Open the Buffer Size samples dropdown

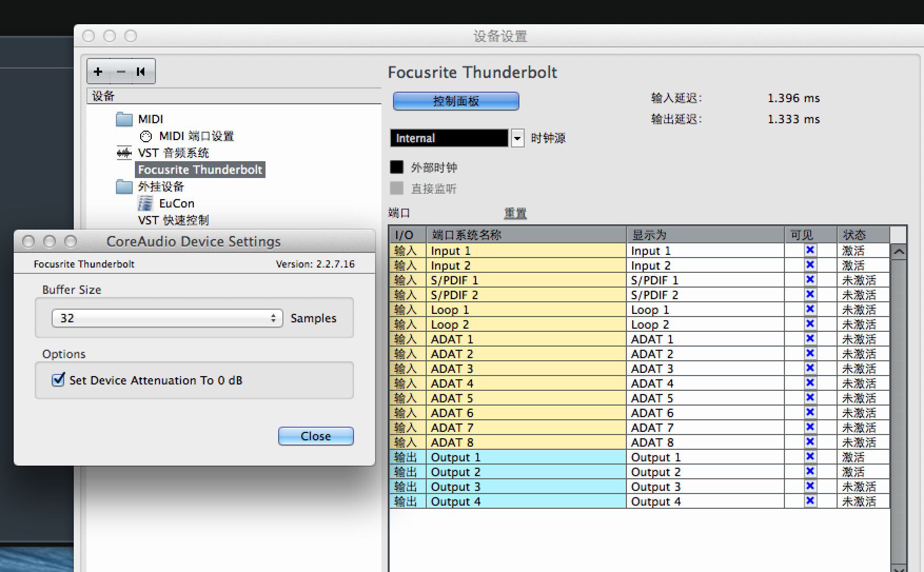pyautogui.click(x=167, y=318)
